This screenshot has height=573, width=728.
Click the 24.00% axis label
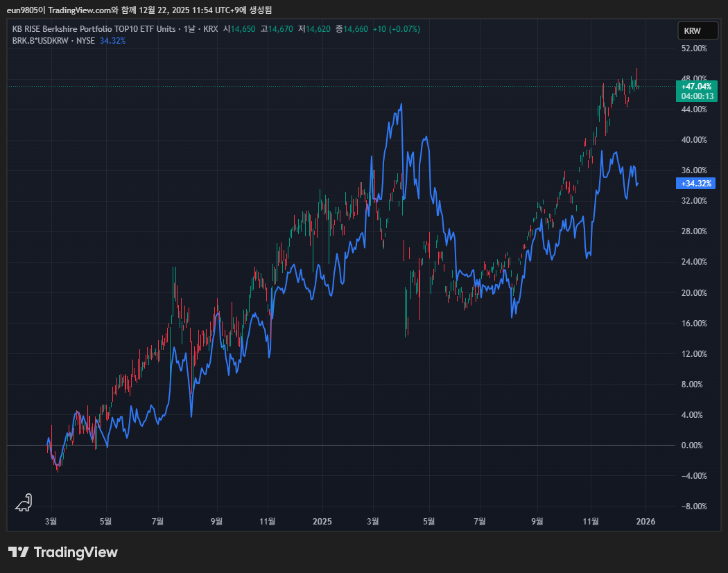click(x=693, y=262)
